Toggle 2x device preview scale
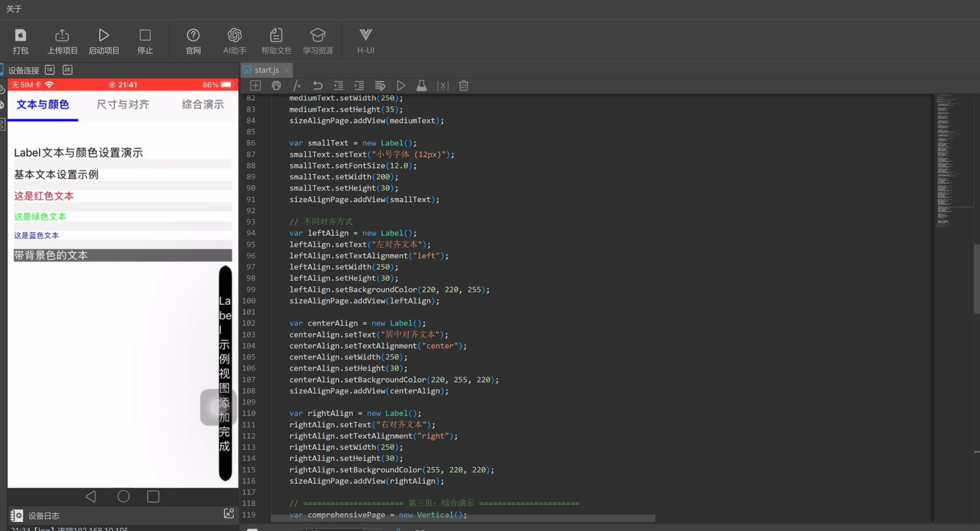This screenshot has width=980, height=531. click(x=67, y=70)
